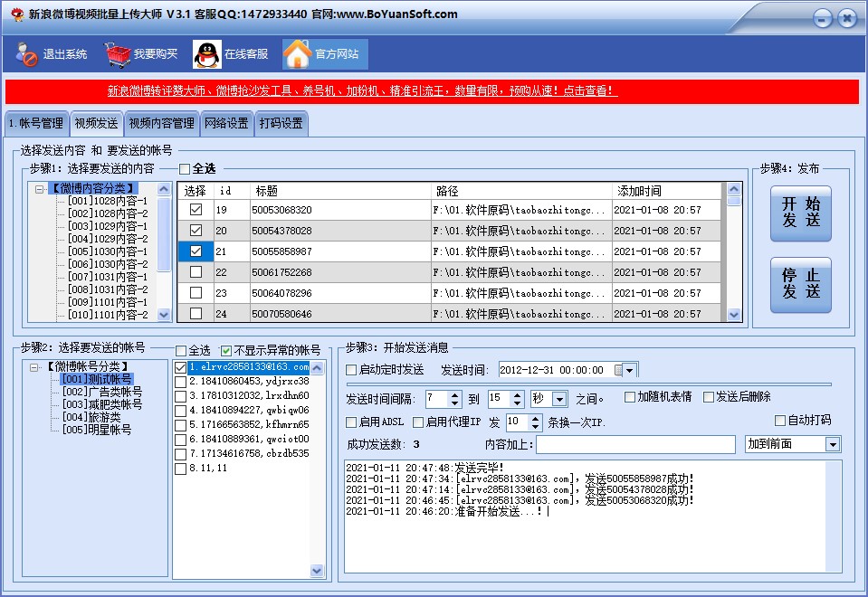This screenshot has width=868, height=597.
Task: Select account category [002]广告类帐号
Action: click(102, 392)
